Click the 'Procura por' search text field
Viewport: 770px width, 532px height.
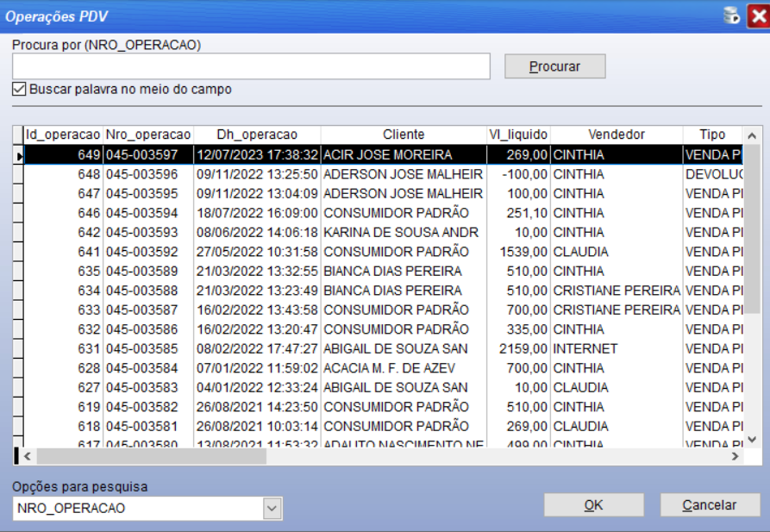251,66
